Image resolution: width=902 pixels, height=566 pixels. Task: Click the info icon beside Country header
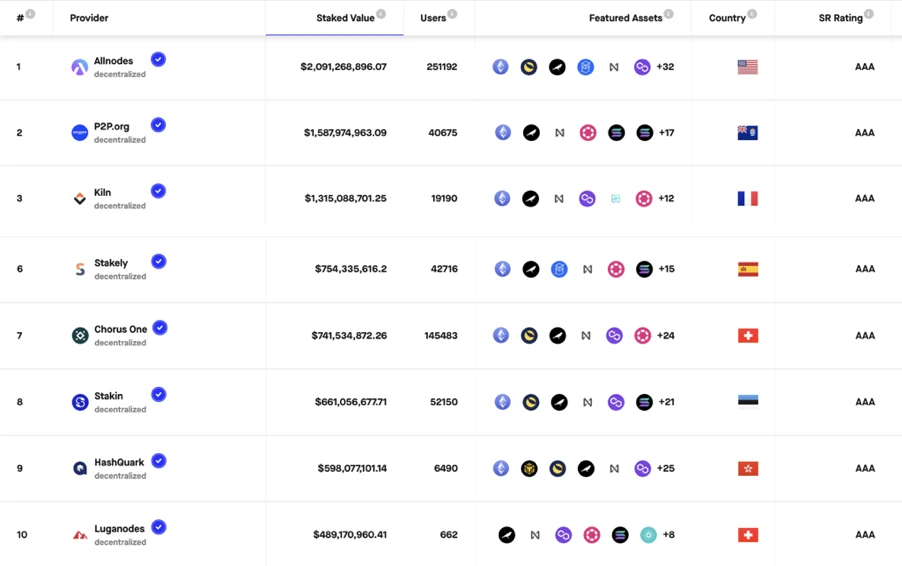(x=752, y=14)
